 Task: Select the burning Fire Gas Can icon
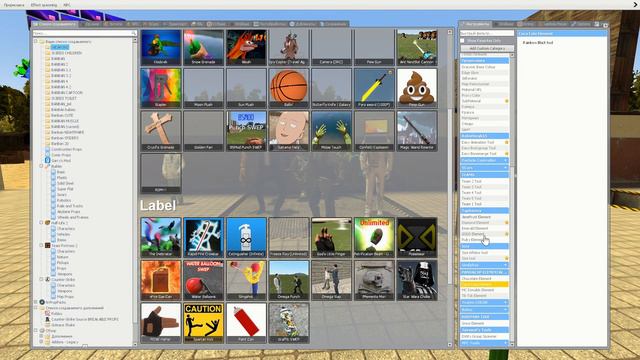(161, 280)
